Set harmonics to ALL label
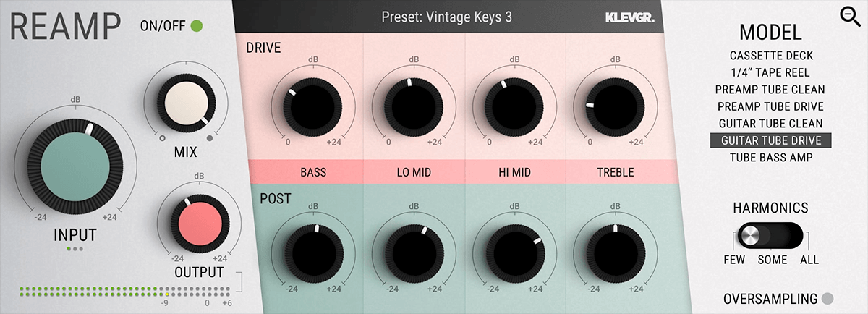This screenshot has height=314, width=868. [x=809, y=260]
